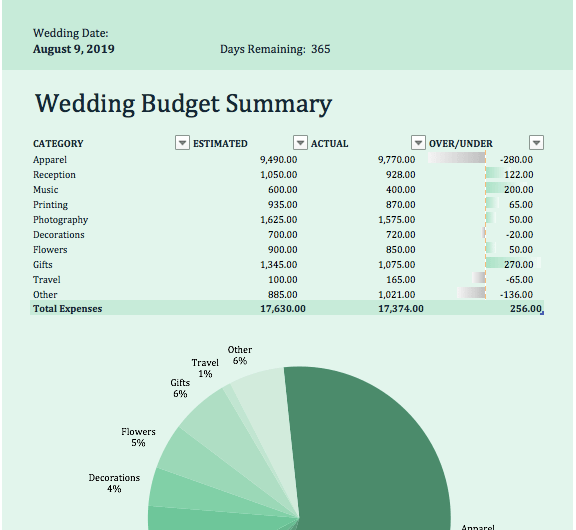Select the Gifts category cell in table
Viewport: 576px width, 530px height.
[43, 265]
